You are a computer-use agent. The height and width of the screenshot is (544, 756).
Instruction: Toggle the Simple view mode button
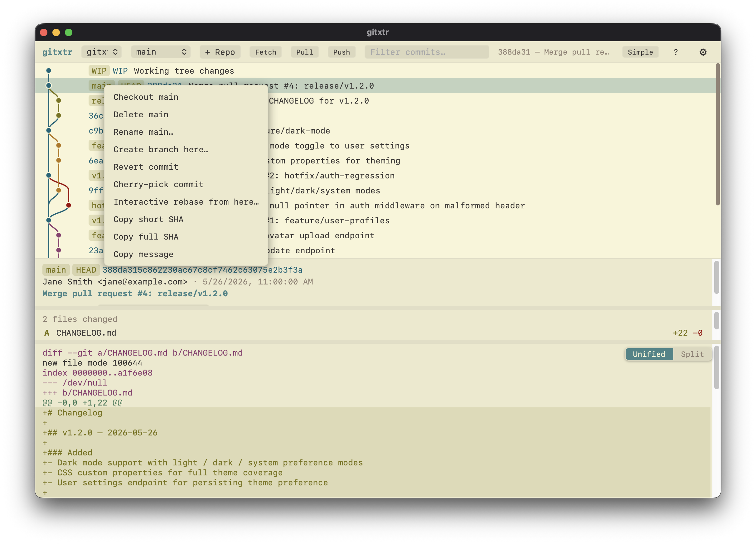click(640, 52)
